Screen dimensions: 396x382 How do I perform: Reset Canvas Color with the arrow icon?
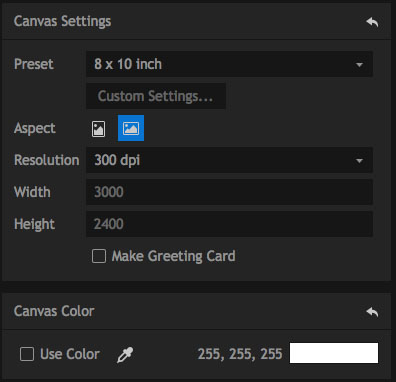point(372,312)
